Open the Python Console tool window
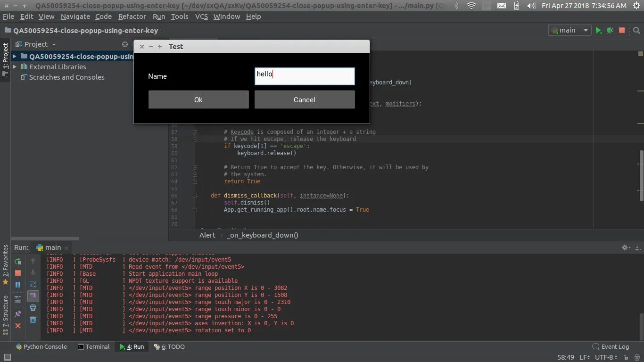The height and width of the screenshot is (362, 644). click(x=41, y=346)
